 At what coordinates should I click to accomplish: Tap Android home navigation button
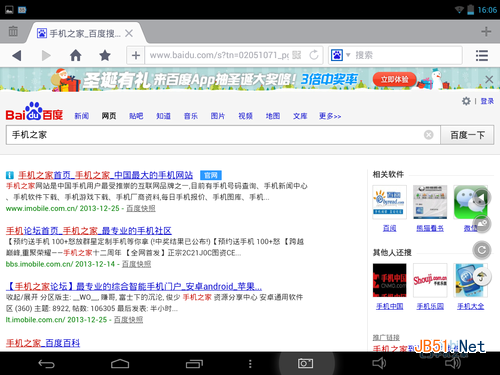(x=120, y=364)
